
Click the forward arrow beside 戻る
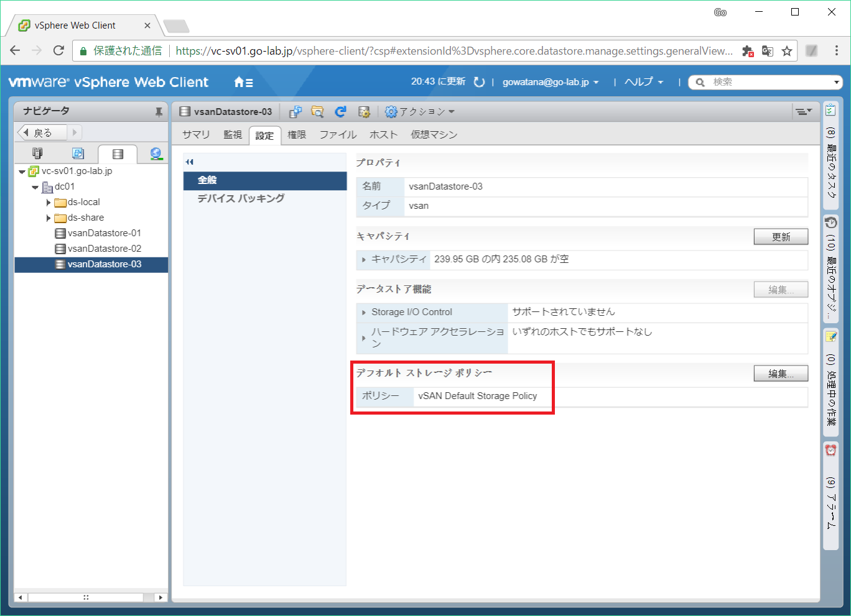tap(75, 132)
